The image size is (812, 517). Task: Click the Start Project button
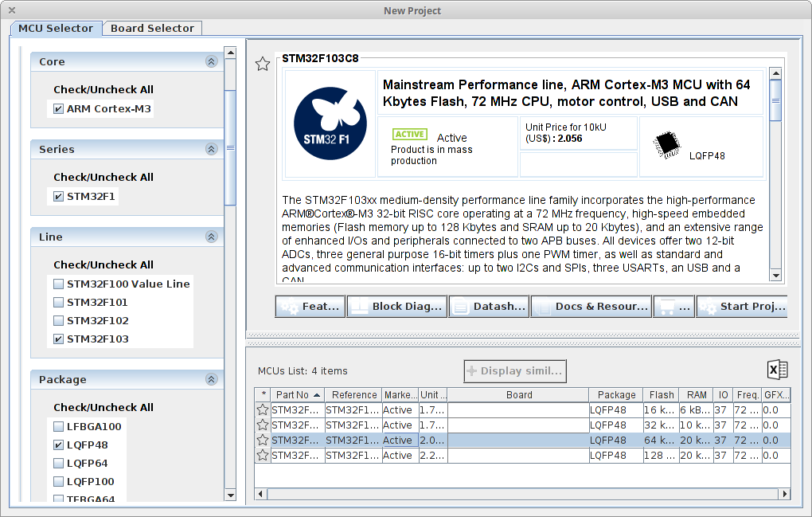click(x=742, y=306)
